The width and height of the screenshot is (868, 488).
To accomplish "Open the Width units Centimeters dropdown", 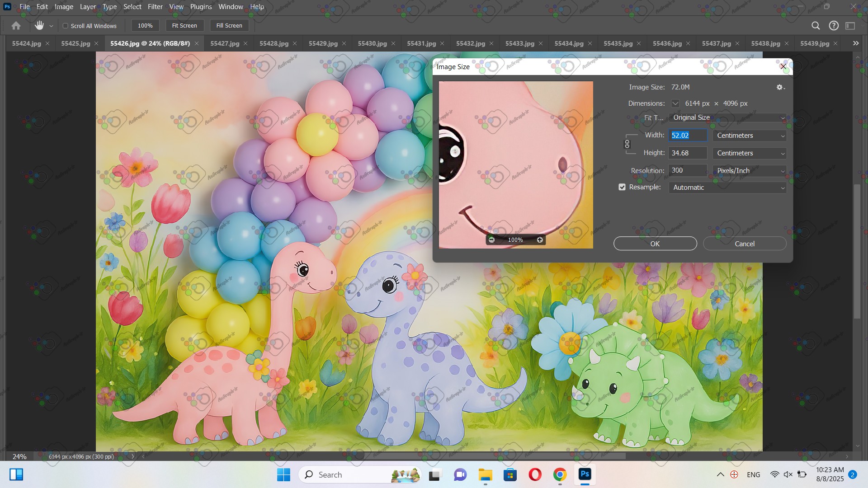I will point(750,136).
